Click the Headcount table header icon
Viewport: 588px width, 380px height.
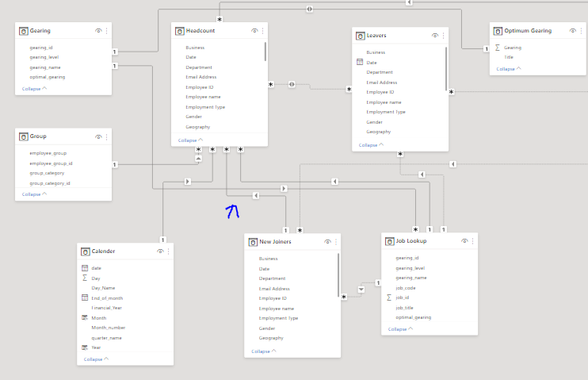click(x=180, y=31)
